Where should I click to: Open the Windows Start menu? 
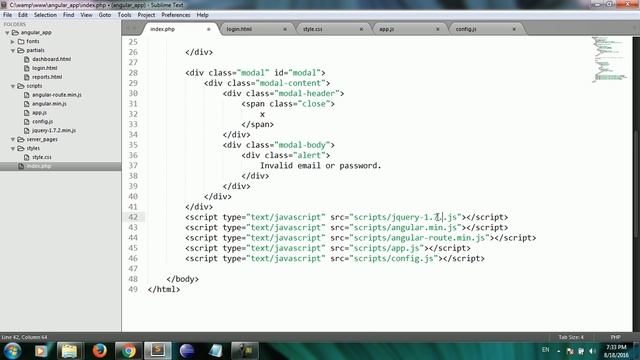12,351
